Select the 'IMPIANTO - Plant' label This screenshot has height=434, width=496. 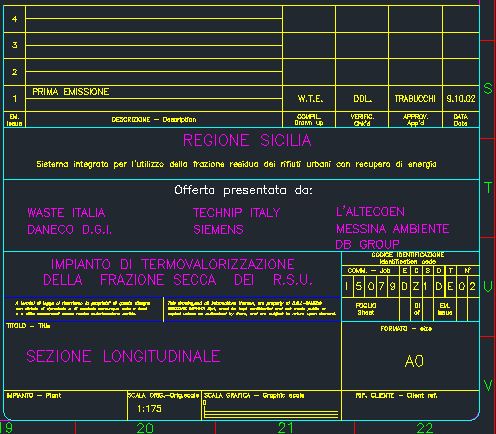click(34, 396)
